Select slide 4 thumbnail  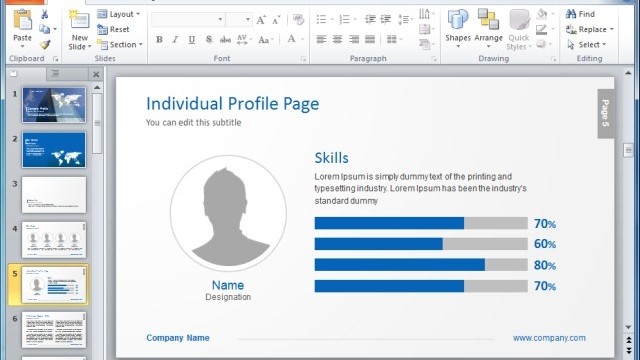[54, 240]
